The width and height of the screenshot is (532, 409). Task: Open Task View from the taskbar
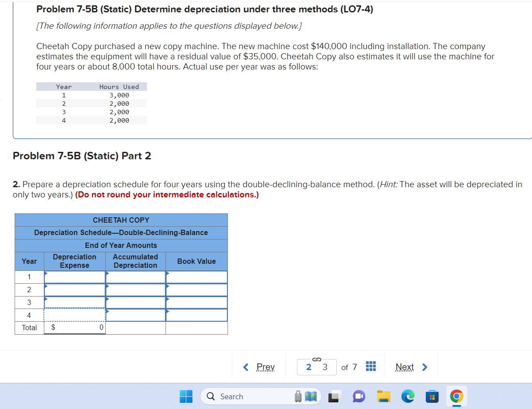335,396
